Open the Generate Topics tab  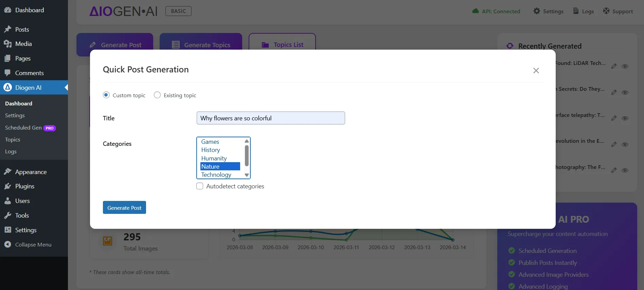tap(201, 45)
